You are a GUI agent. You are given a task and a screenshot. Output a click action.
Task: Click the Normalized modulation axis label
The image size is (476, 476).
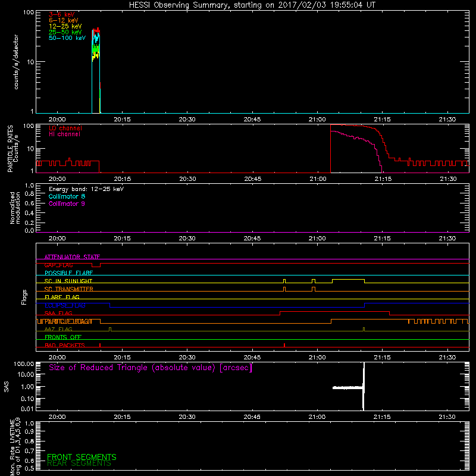click(x=15, y=208)
